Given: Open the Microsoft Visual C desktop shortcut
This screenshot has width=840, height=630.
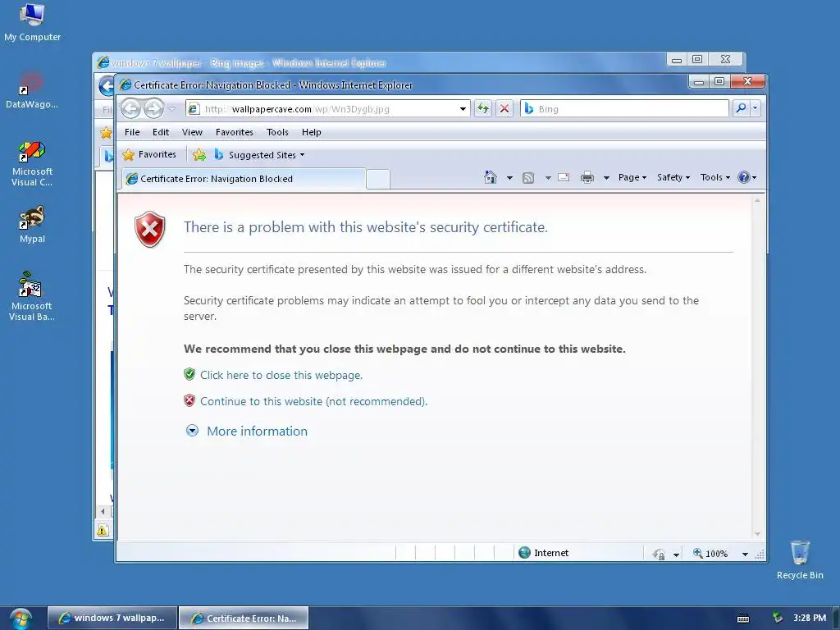Looking at the screenshot, I should [x=32, y=163].
